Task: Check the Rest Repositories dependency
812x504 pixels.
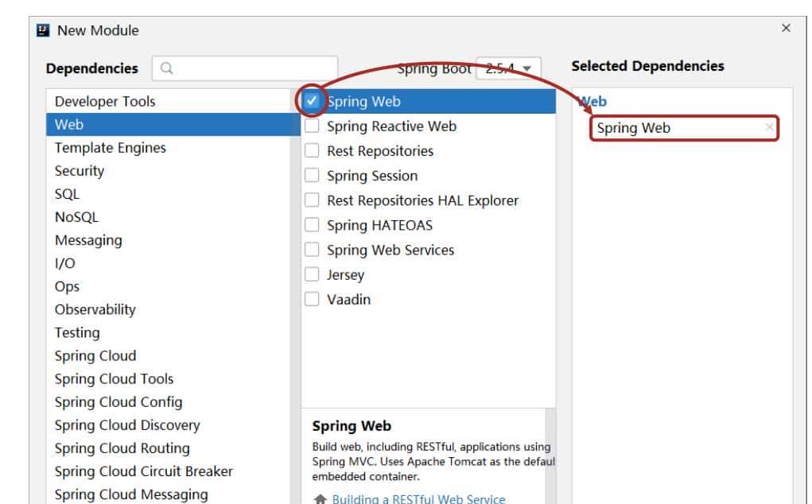Action: (311, 150)
